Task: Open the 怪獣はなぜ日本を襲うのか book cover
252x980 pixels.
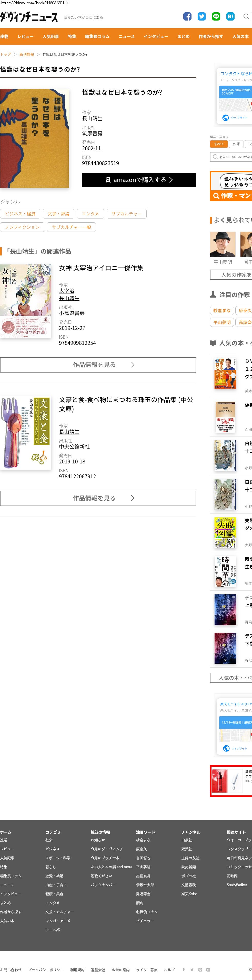Action: coord(35,139)
